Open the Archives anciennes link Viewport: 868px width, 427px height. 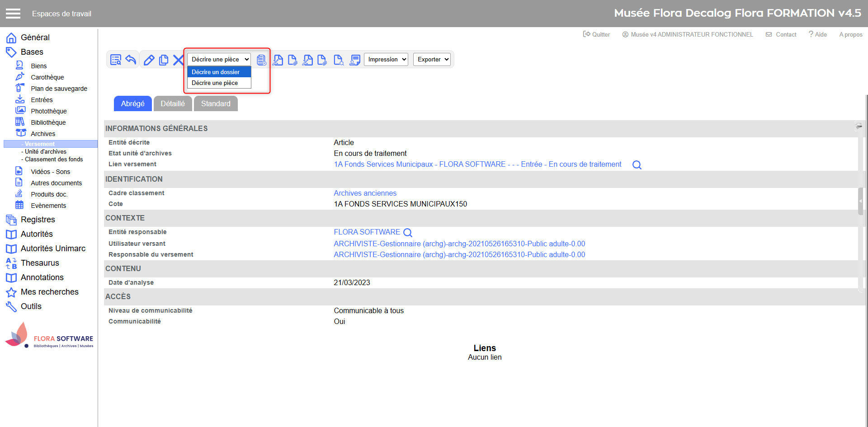(365, 193)
